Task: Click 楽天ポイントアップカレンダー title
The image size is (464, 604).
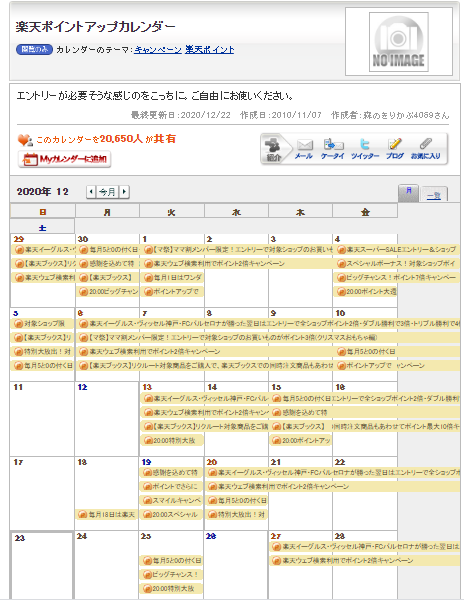Action: [x=95, y=27]
